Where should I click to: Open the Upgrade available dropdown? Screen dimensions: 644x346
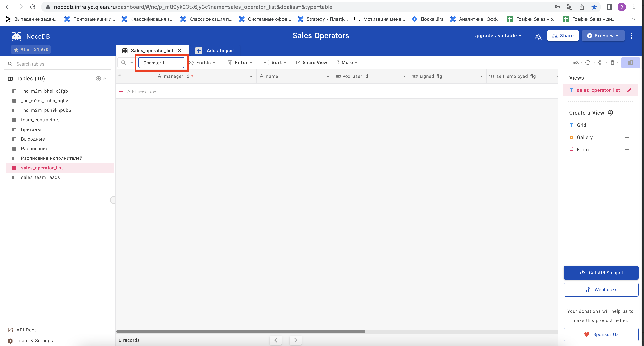tap(497, 35)
